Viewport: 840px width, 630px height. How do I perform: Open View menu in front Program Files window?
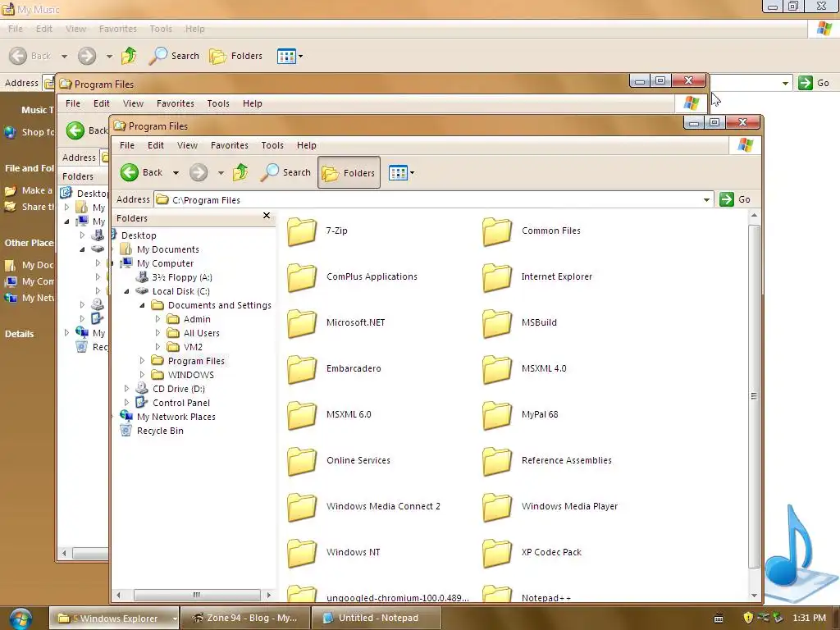click(188, 145)
